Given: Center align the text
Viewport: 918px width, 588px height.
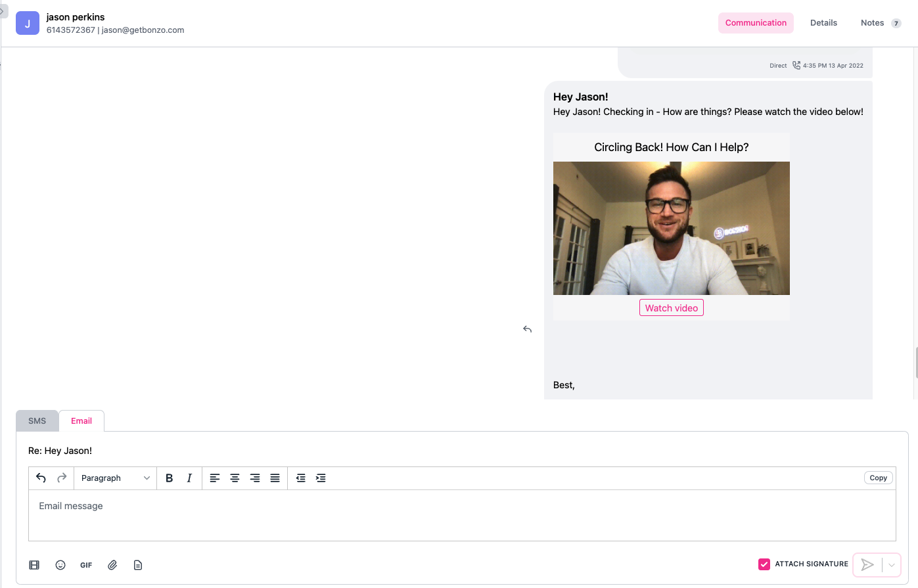Looking at the screenshot, I should 235,478.
